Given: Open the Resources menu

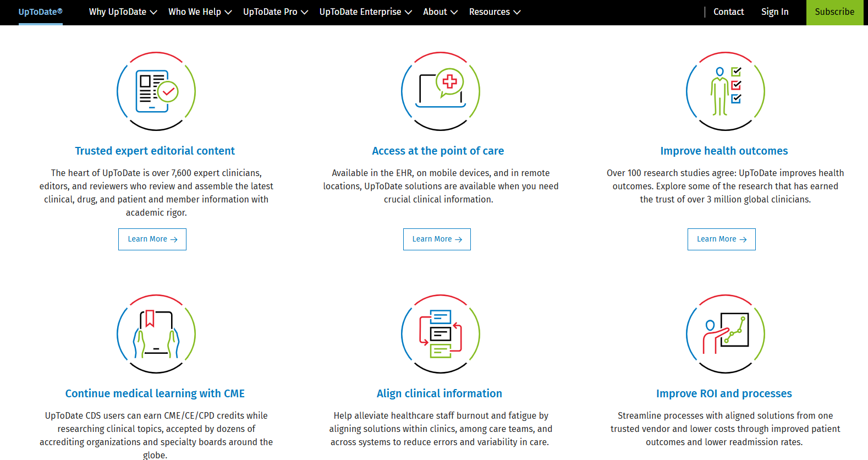Looking at the screenshot, I should (495, 12).
